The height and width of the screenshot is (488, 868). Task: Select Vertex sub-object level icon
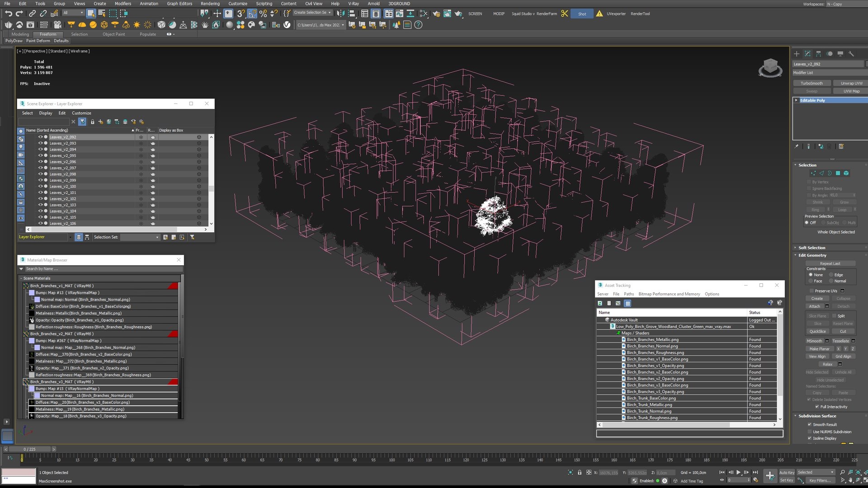(813, 173)
